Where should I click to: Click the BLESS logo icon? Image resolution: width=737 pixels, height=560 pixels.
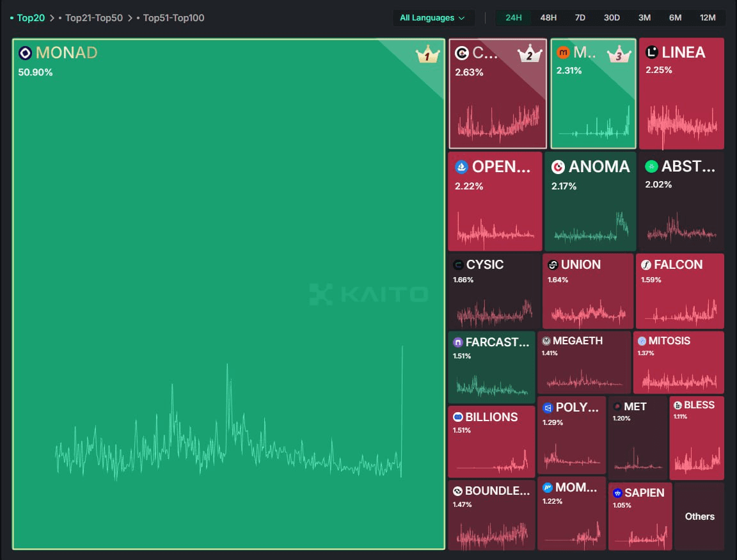click(x=678, y=405)
